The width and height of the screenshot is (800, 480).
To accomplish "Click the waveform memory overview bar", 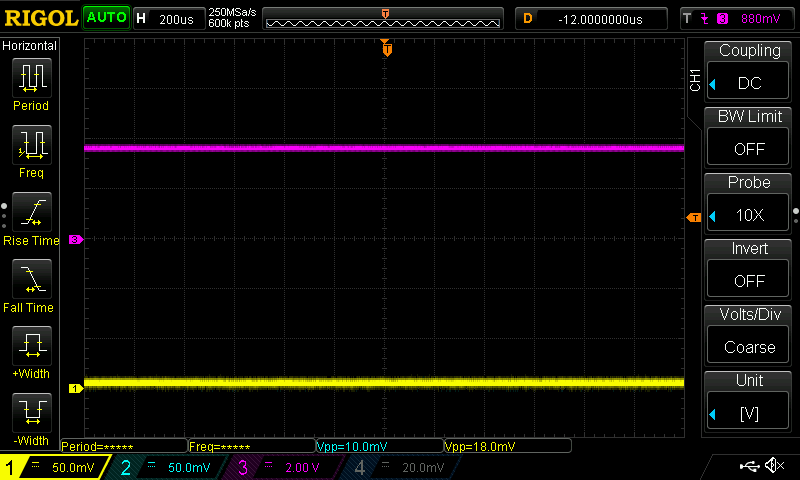I will [x=383, y=19].
